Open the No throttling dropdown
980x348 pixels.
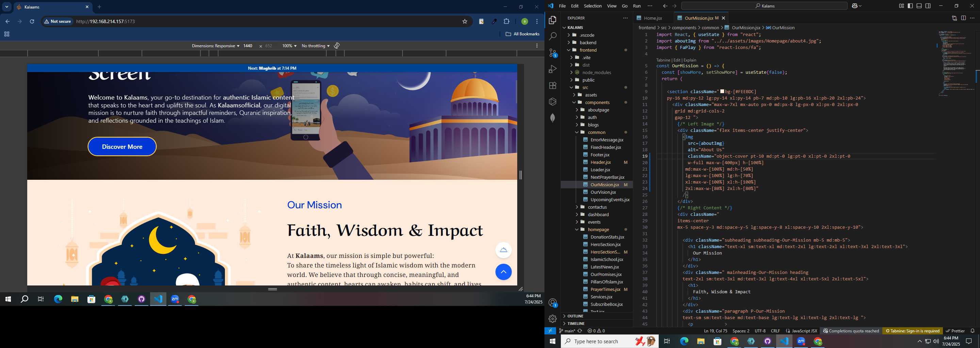coord(315,46)
